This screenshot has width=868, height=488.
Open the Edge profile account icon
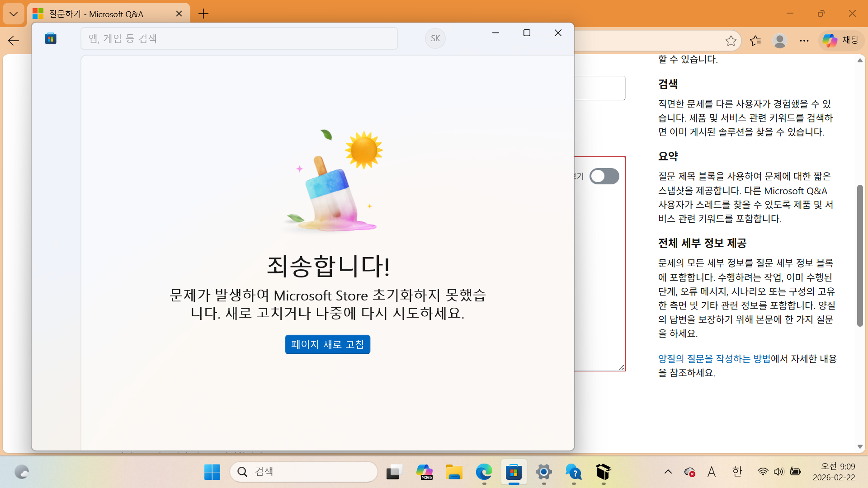780,41
